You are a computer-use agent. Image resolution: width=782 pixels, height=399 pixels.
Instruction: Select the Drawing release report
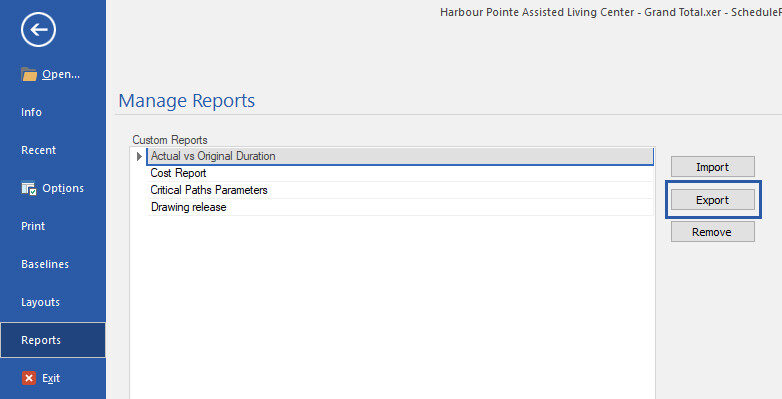[x=400, y=207]
